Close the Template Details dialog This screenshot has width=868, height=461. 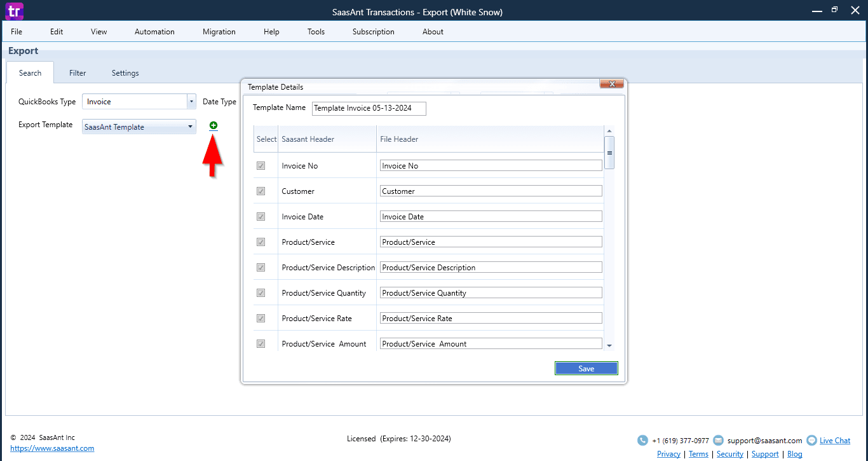click(612, 84)
